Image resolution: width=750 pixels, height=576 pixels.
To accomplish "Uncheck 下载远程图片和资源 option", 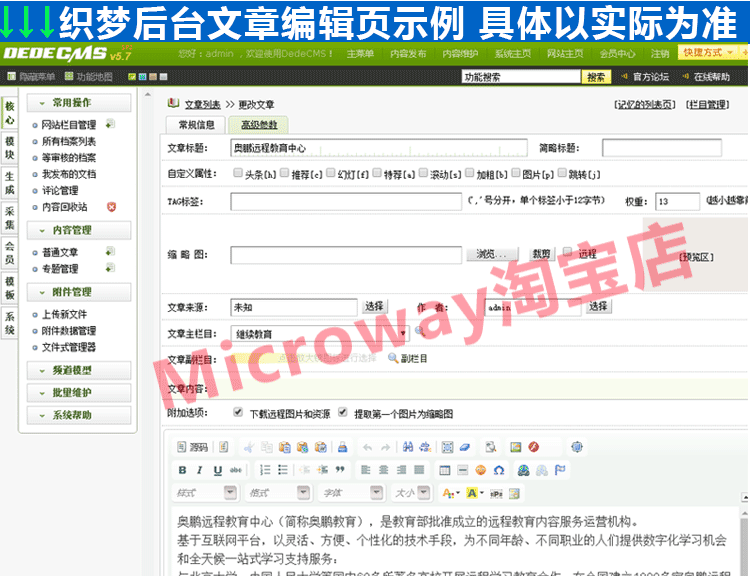I will point(238,412).
